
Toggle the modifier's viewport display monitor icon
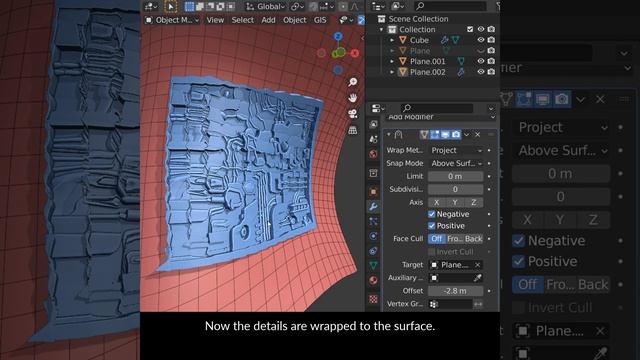click(x=445, y=134)
